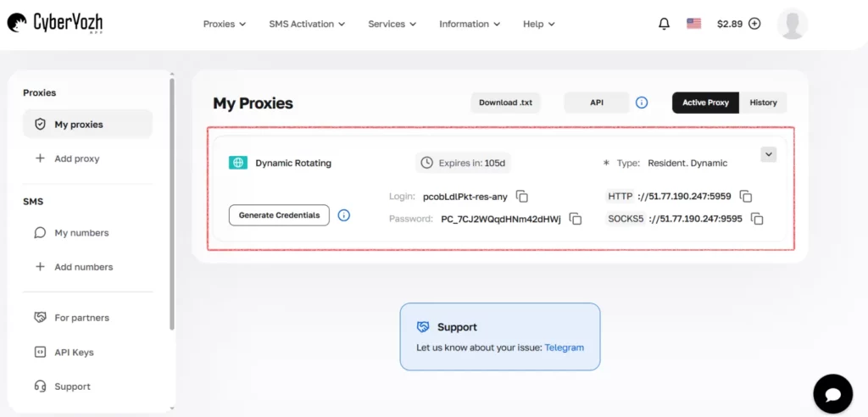Click the $2.89 balance
Viewport: 868px width, 417px height.
click(x=730, y=24)
